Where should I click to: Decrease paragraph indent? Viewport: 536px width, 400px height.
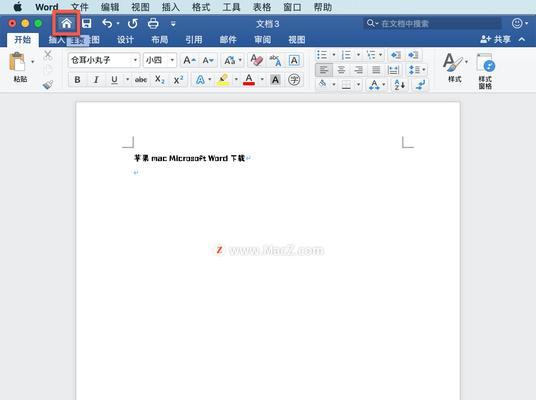pos(396,55)
